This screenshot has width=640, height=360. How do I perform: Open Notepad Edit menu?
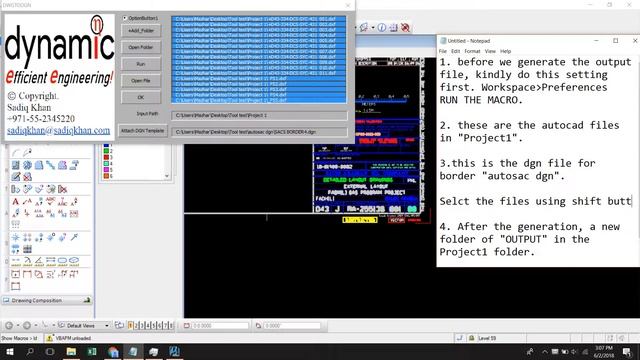point(456,51)
